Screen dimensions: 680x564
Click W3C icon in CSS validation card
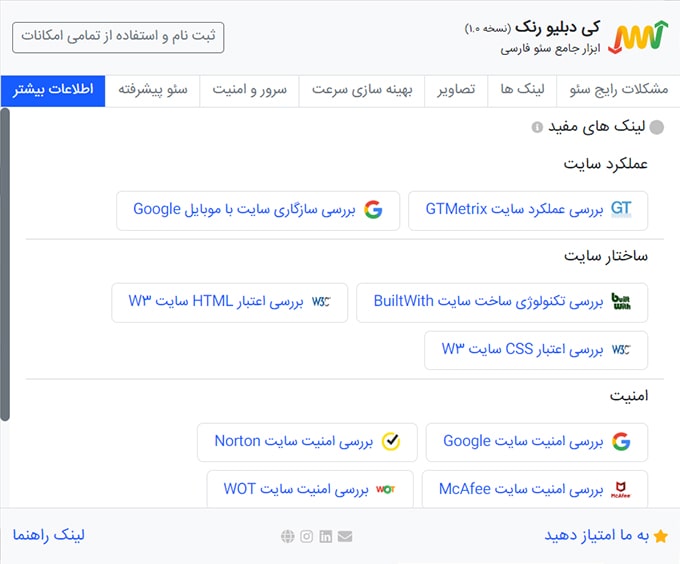[x=621, y=349]
